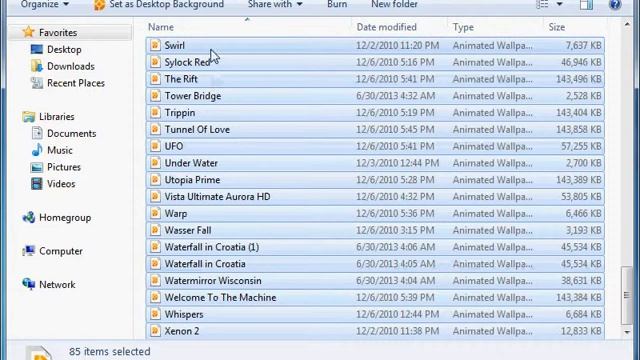
Task: Create a New folder
Action: (x=394, y=4)
